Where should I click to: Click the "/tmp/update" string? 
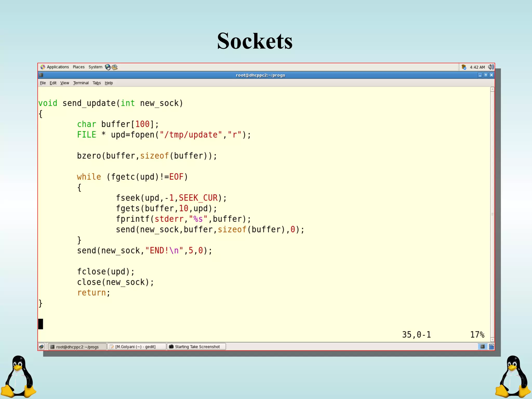[191, 135]
